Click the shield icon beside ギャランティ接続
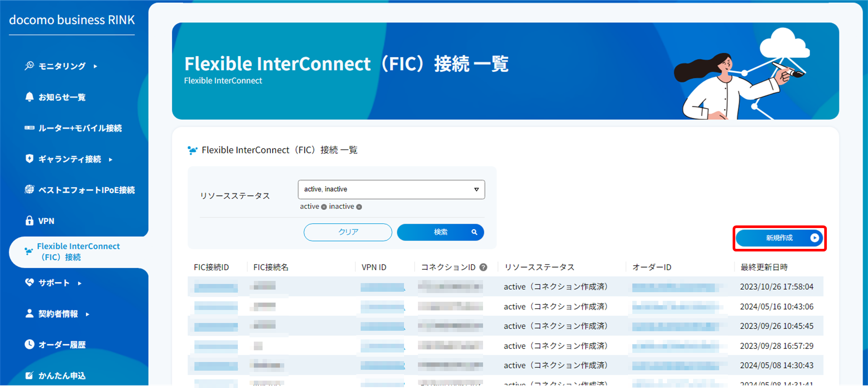 pos(29,159)
